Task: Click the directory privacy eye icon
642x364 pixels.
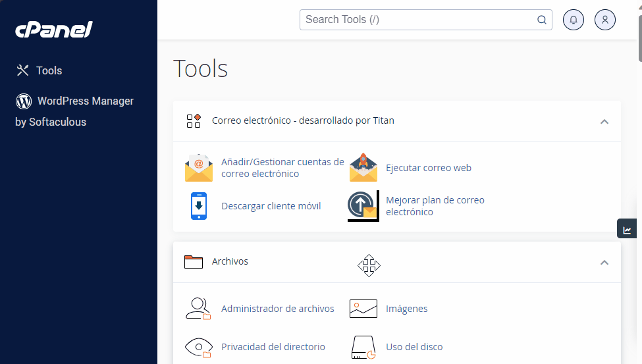Action: tap(199, 347)
